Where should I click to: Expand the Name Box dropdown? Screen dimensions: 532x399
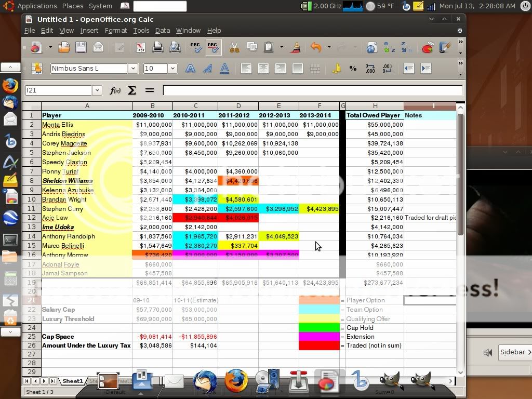point(97,90)
